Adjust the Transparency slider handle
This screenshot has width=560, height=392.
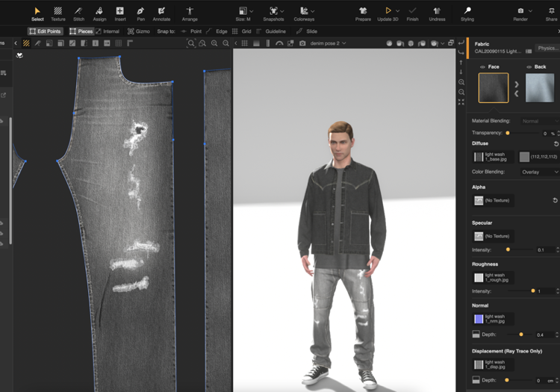pos(508,133)
